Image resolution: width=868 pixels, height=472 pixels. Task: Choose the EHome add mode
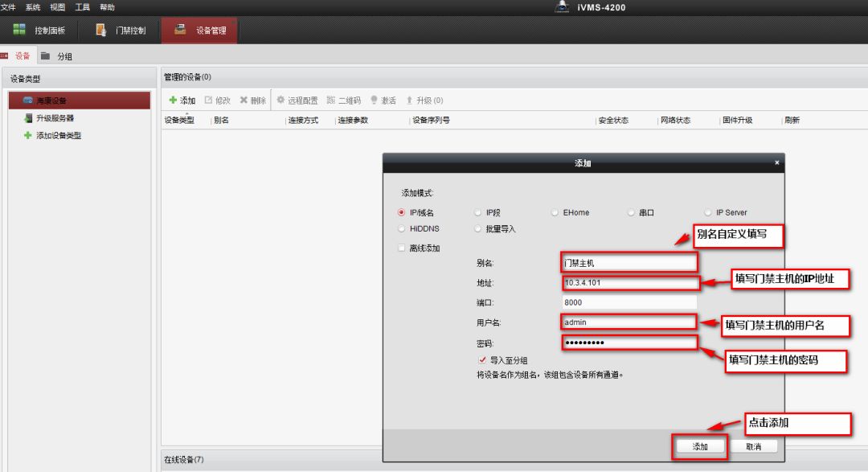(x=555, y=213)
